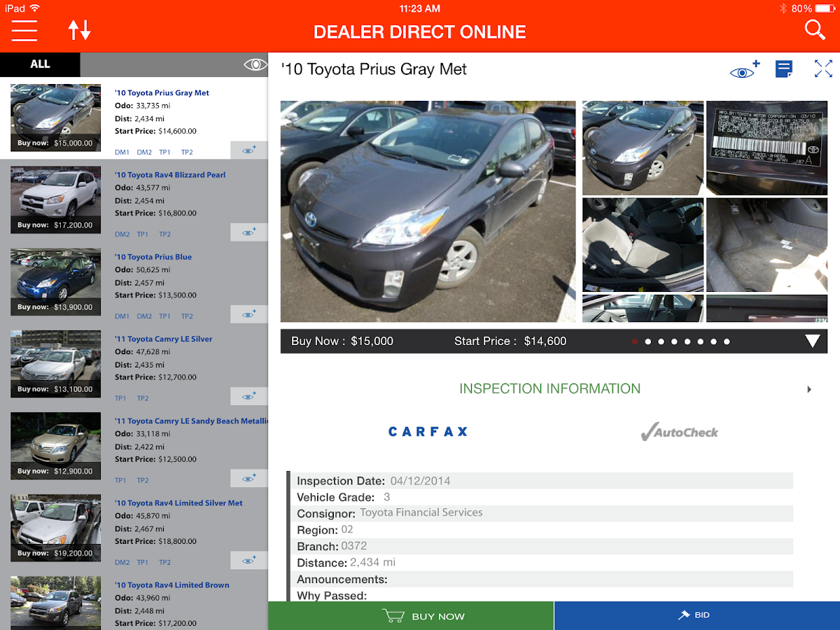The width and height of the screenshot is (840, 630).
Task: Tap TP2 tag on Prius Gray Met
Action: point(187,152)
